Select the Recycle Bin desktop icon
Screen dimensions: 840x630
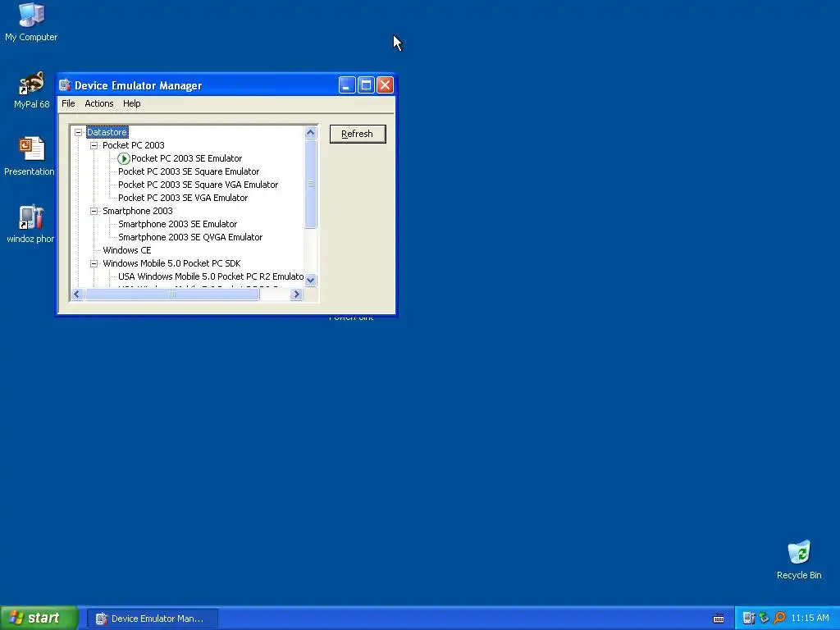799,560
